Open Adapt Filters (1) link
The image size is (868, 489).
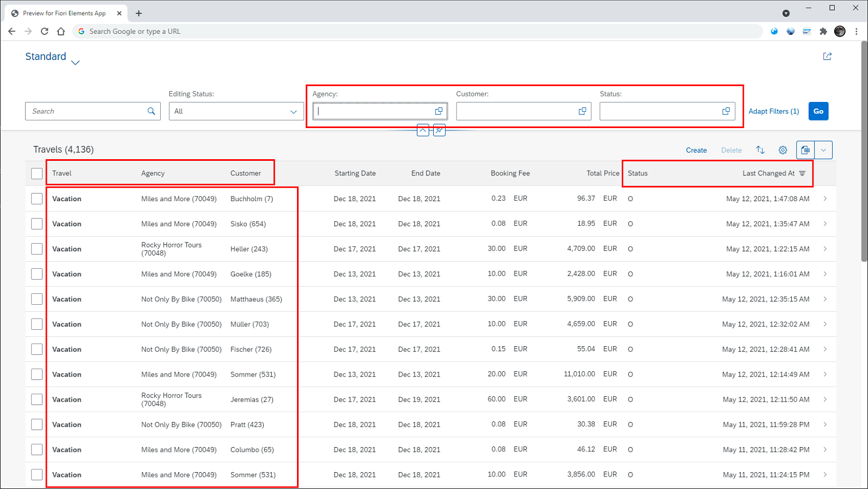point(774,111)
